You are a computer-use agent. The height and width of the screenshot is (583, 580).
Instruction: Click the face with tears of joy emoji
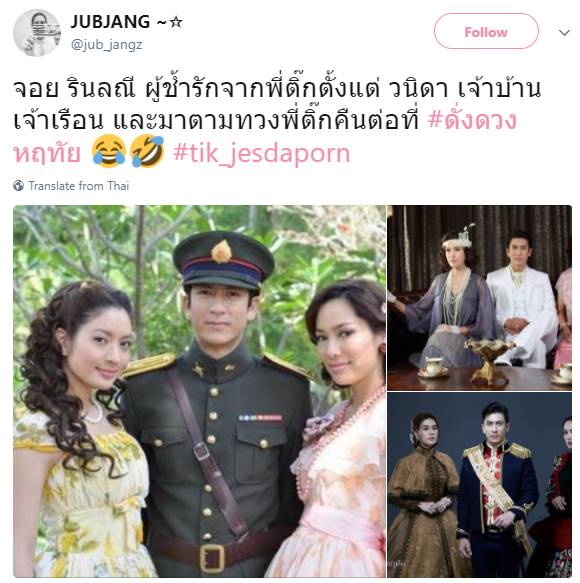pyautogui.click(x=109, y=151)
